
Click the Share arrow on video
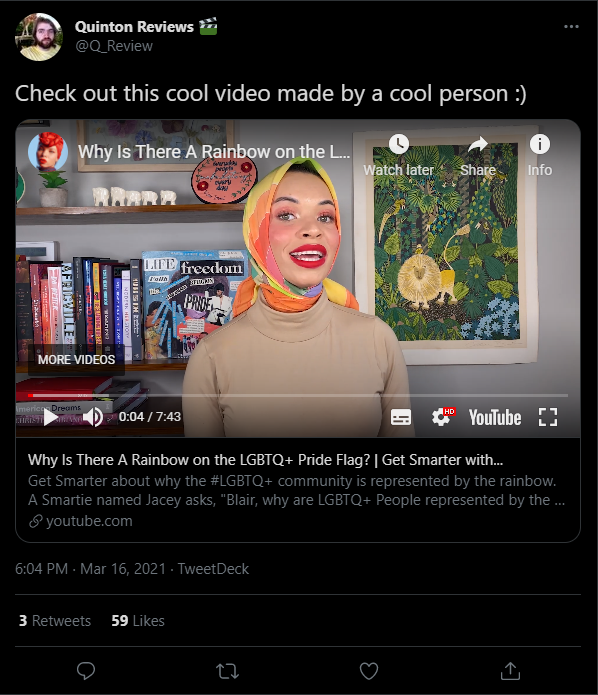pos(478,156)
